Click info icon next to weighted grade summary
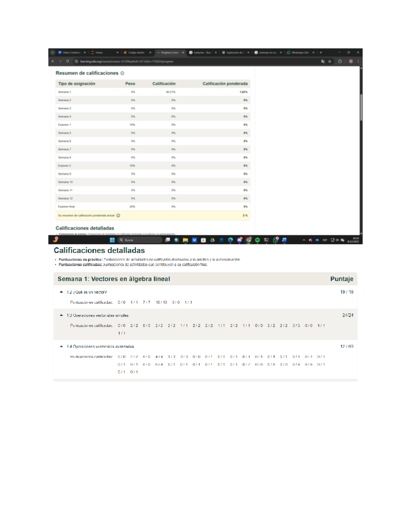 118,215
